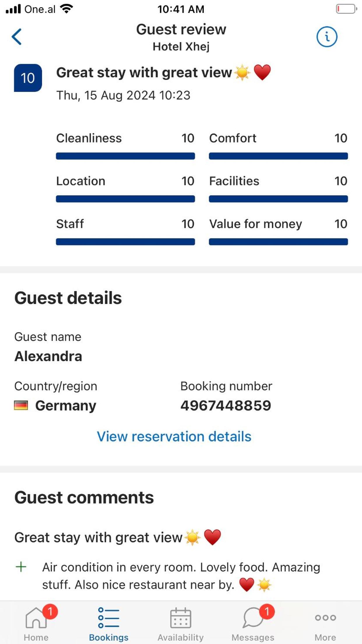Switch to the Availability tab label

tap(181, 637)
